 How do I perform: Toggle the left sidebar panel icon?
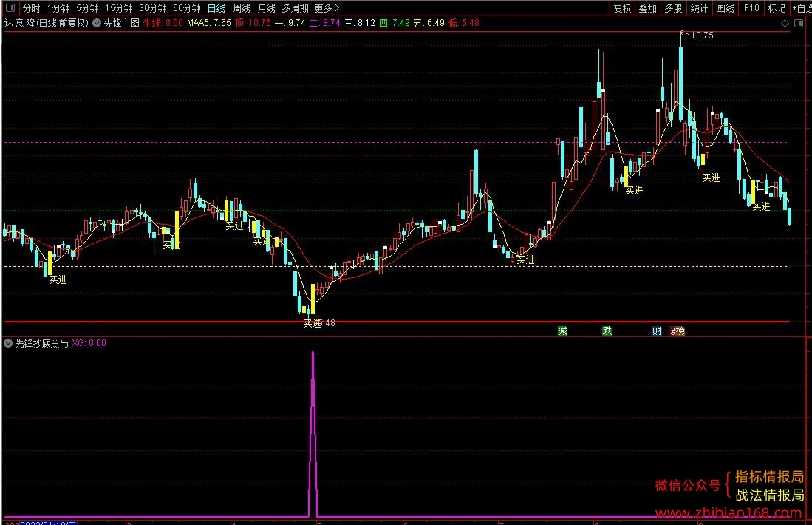10,8
